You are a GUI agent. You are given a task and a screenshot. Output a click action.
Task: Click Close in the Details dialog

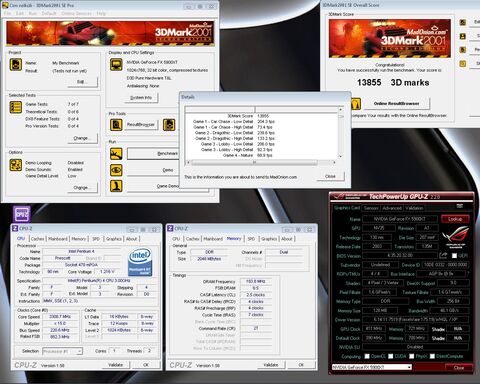tap(330, 176)
